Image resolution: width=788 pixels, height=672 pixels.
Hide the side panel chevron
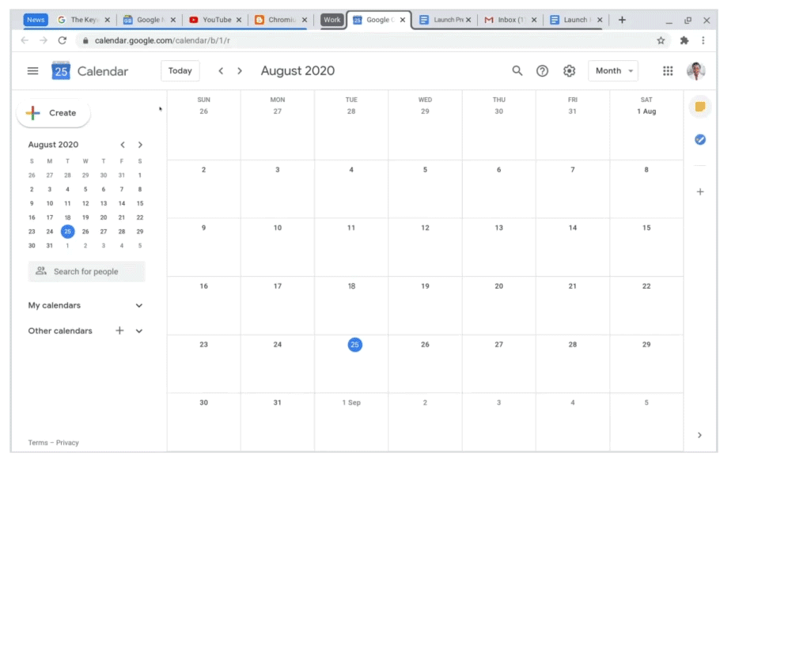point(700,436)
